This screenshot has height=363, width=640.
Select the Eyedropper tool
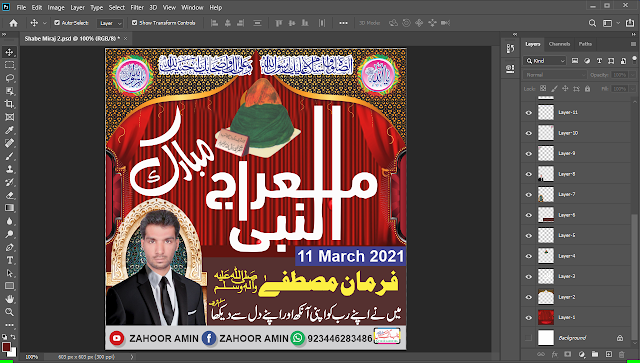click(9, 130)
